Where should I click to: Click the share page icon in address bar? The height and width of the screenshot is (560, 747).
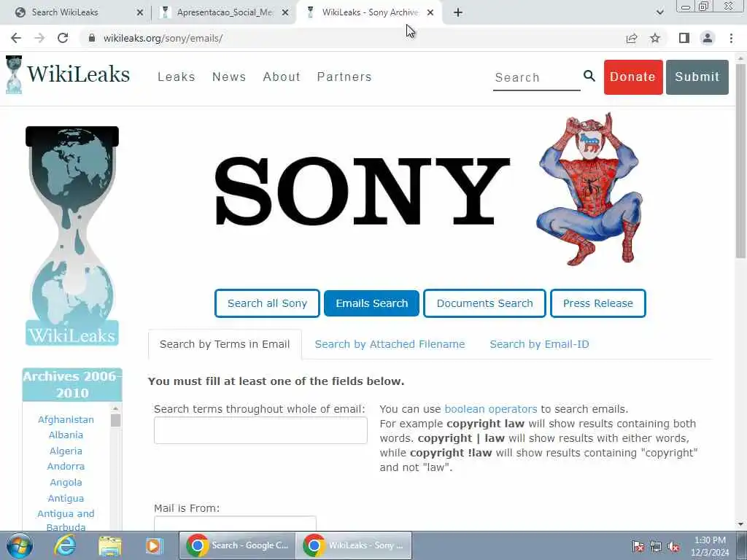point(632,38)
